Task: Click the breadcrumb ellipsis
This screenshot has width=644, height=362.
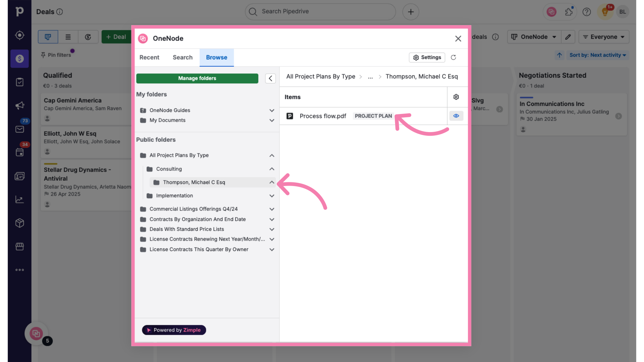Action: click(370, 76)
